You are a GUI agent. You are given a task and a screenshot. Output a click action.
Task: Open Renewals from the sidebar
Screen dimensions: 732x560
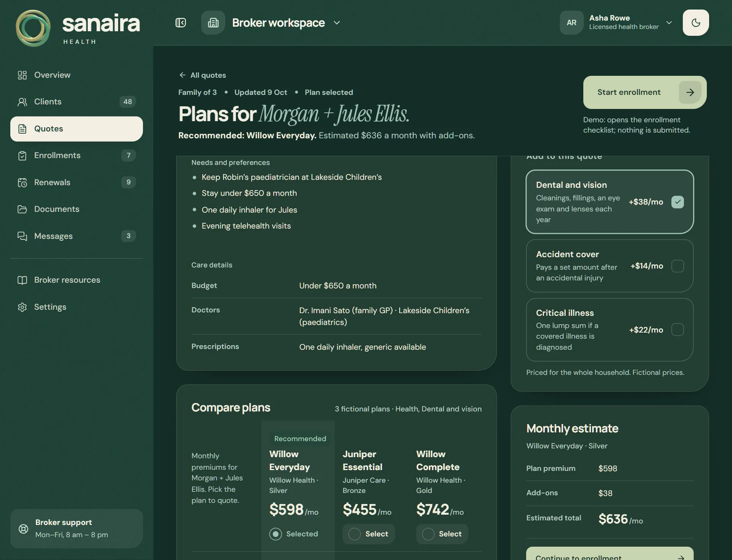[x=77, y=182]
